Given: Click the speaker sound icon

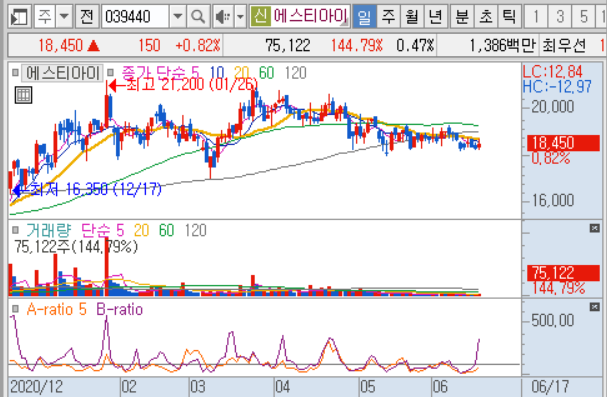Looking at the screenshot, I should click(x=223, y=17).
